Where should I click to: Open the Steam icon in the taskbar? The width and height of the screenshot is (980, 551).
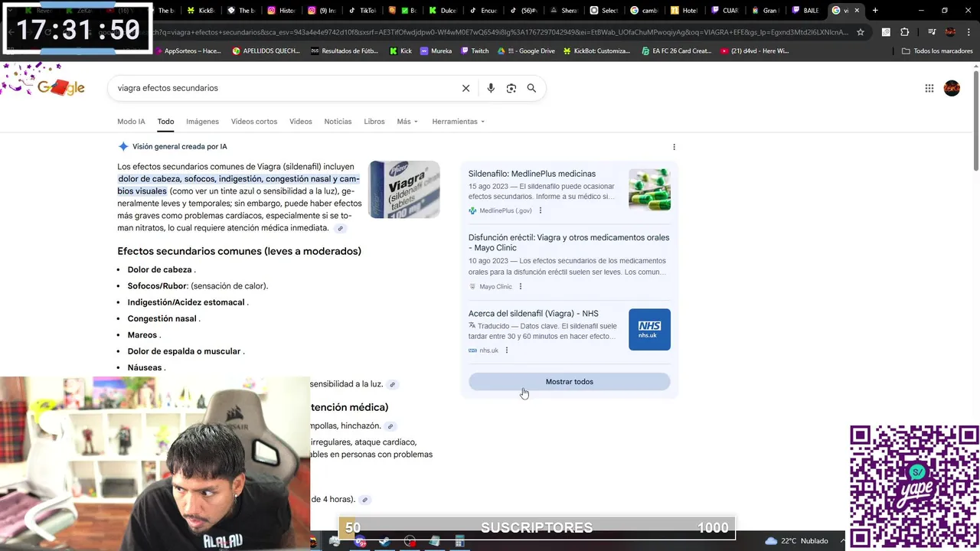tap(385, 542)
